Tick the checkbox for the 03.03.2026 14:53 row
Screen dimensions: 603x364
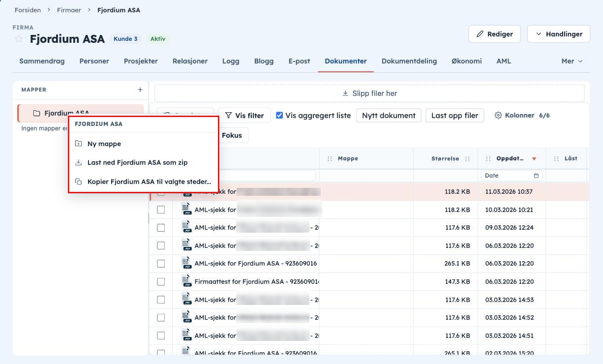click(161, 300)
